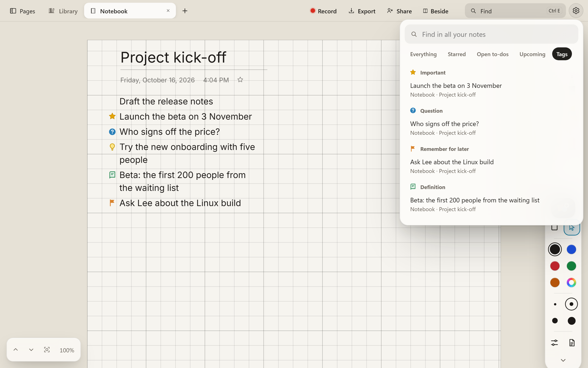Click the definition tag beside Beta: the first 200
This screenshot has height=368, width=588.
click(x=112, y=175)
